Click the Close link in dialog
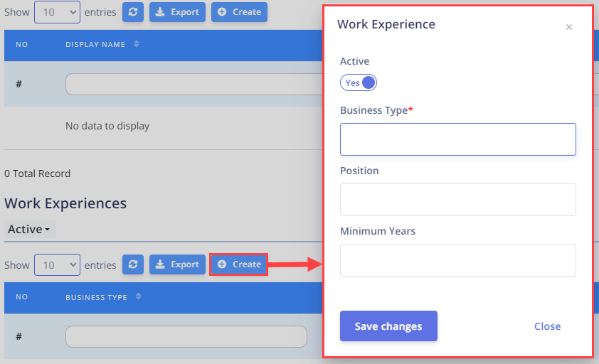The height and width of the screenshot is (364, 599). tap(547, 326)
